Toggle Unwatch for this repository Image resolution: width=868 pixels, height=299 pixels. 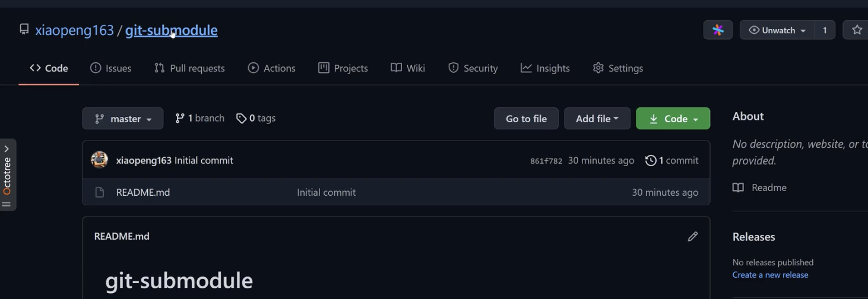[x=777, y=30]
